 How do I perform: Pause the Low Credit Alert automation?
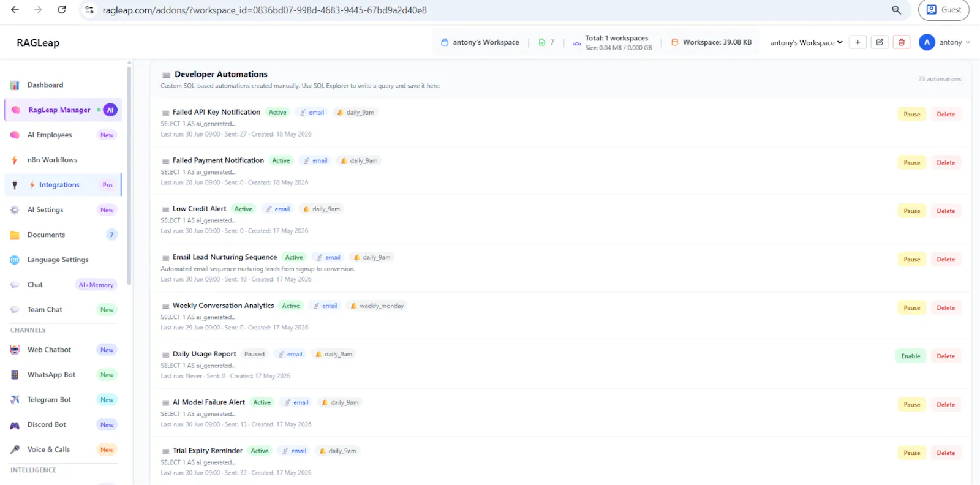pyautogui.click(x=911, y=211)
